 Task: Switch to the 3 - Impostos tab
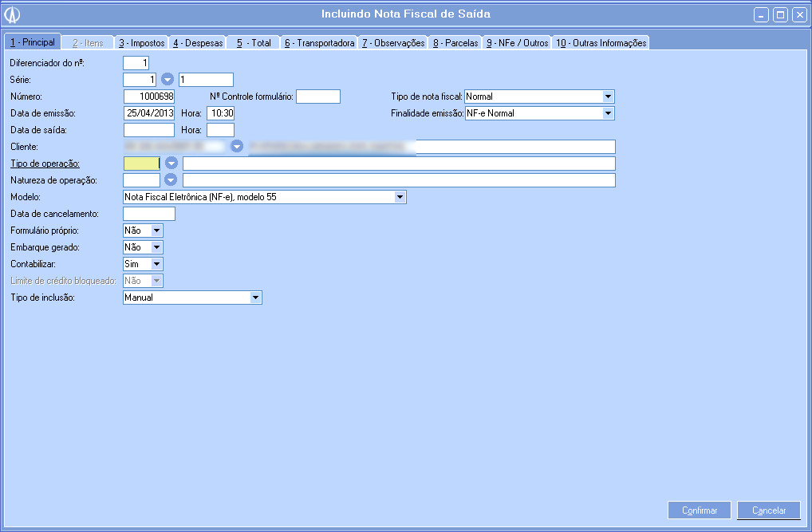[141, 43]
